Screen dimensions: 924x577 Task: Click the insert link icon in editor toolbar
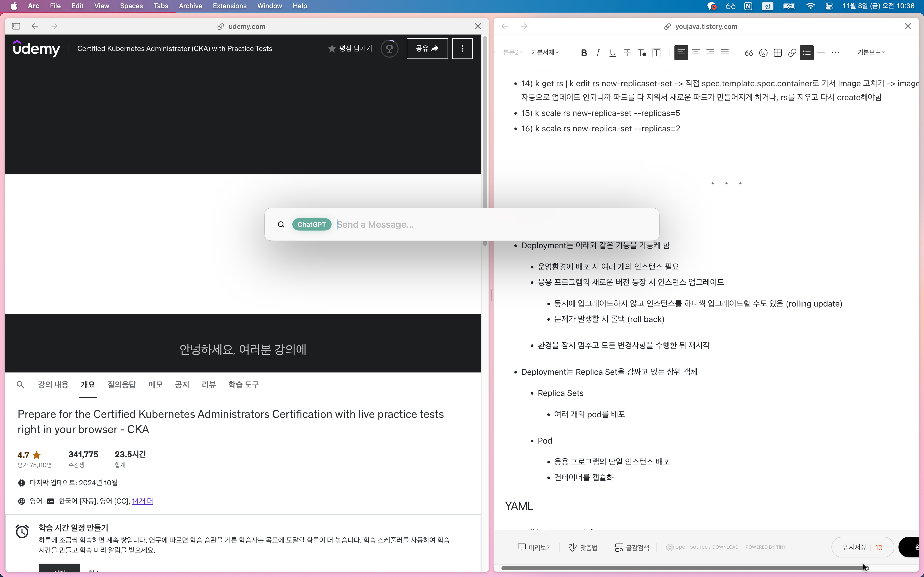[792, 53]
